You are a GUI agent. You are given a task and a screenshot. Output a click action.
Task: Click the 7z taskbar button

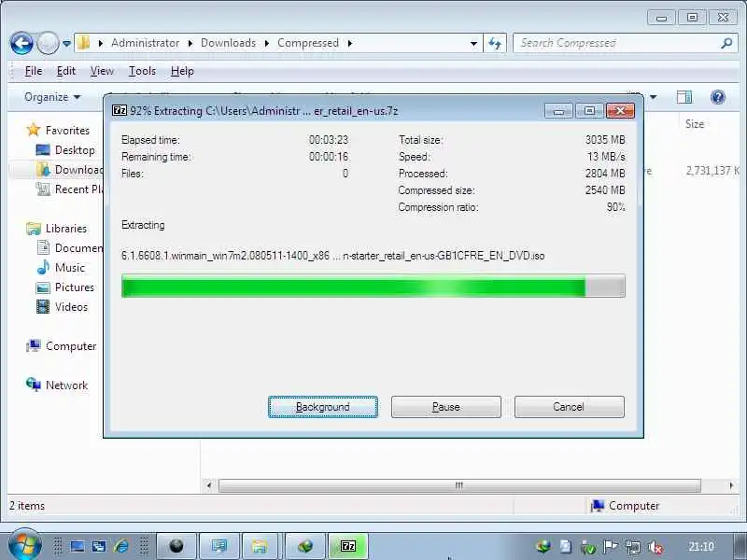click(x=348, y=546)
